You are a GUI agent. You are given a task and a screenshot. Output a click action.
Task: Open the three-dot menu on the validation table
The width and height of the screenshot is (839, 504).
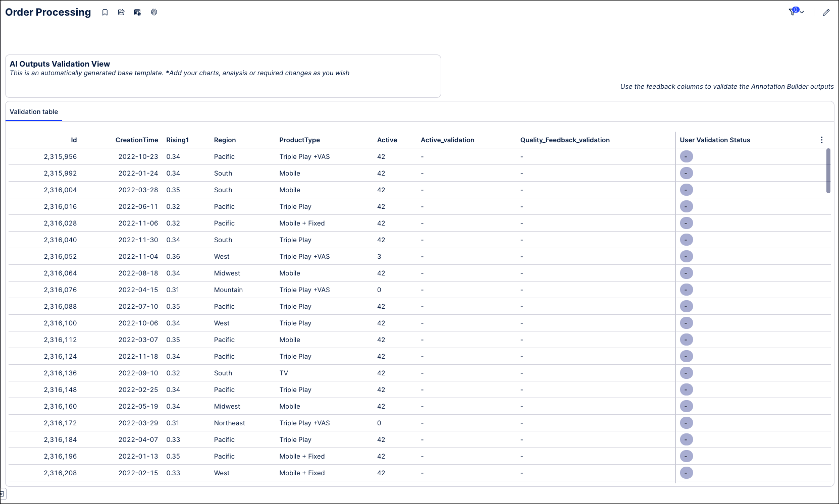pos(821,140)
